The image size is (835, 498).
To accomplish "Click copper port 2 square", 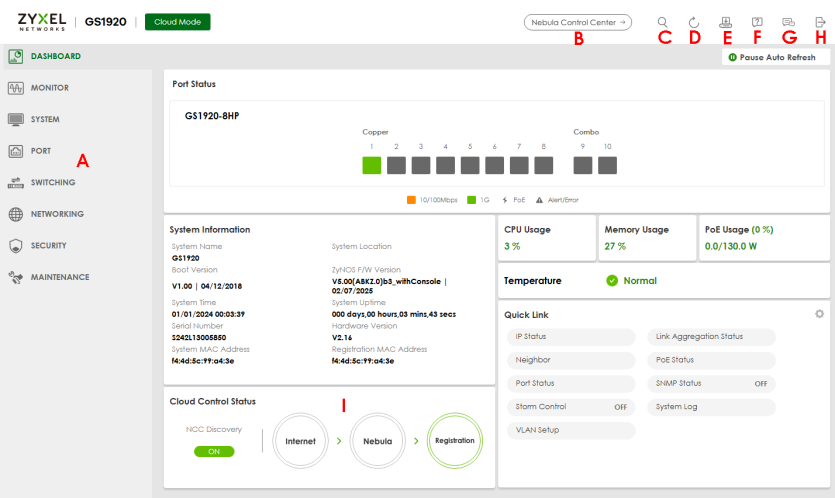I will 396,165.
